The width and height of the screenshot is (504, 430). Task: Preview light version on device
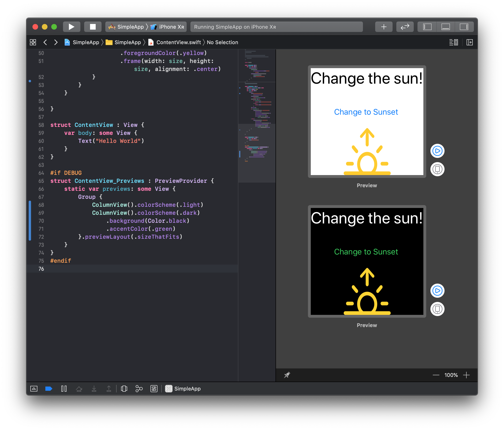[437, 169]
